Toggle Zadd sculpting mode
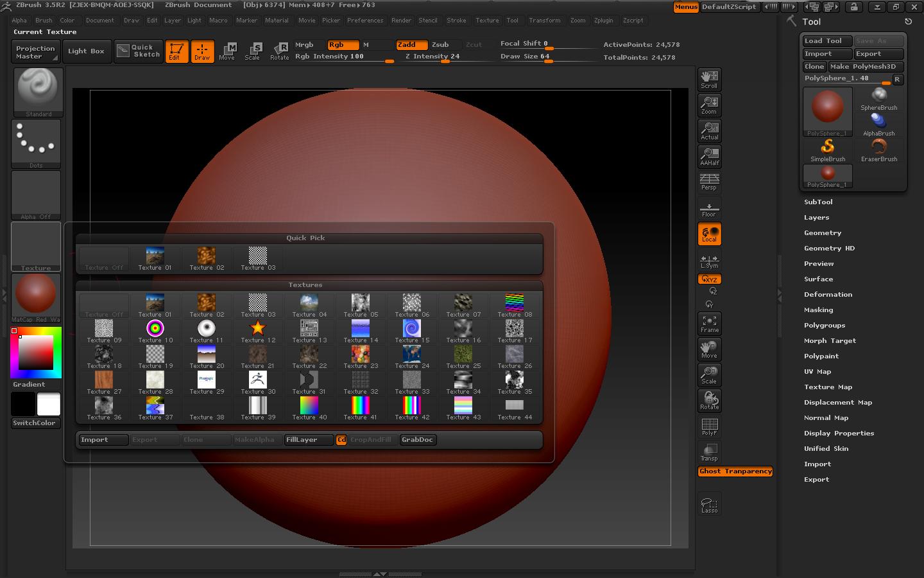Viewport: 924px width, 578px height. tap(411, 45)
